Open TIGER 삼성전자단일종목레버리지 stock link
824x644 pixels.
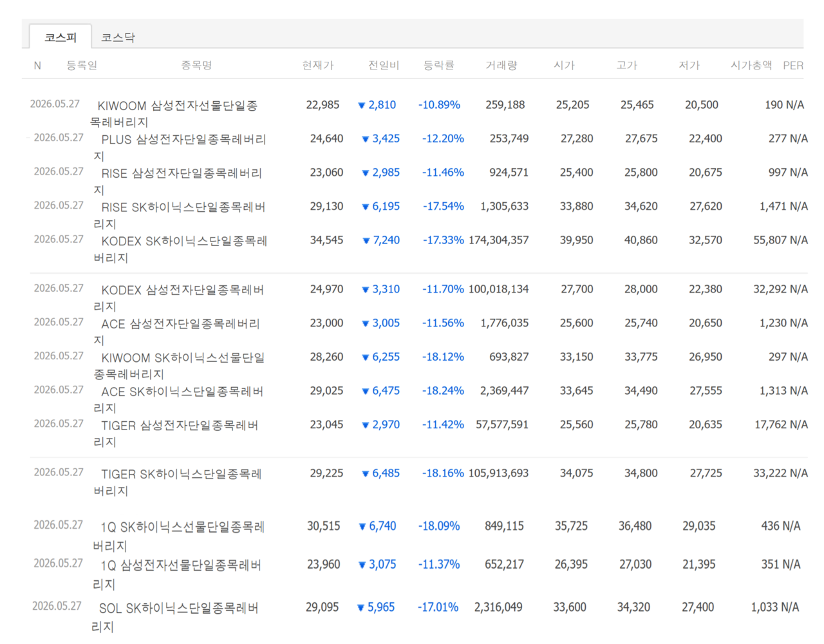pos(176,433)
